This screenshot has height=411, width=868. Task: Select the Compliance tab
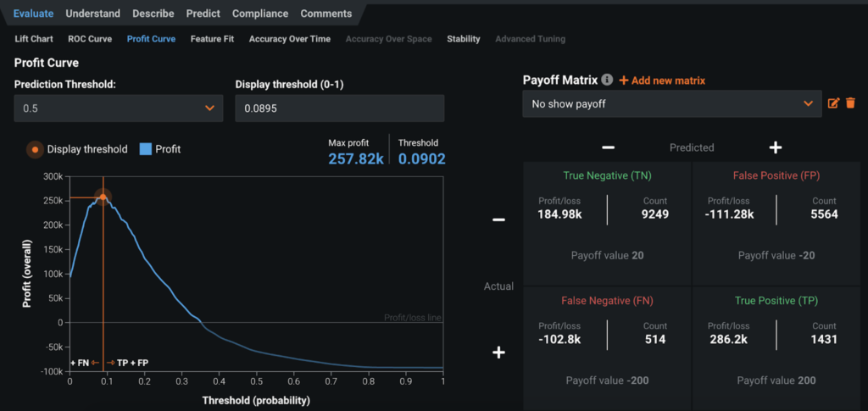tap(260, 14)
